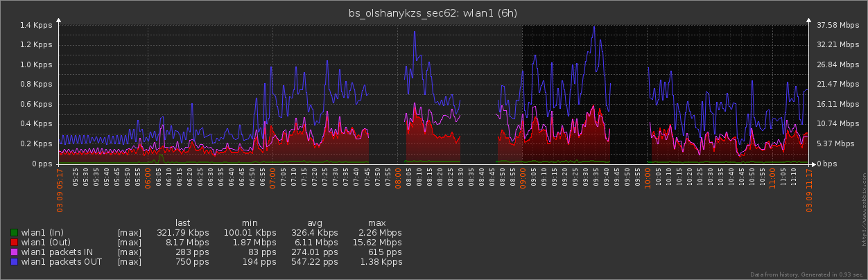Click the 0.6 Kpps left axis label
The width and height of the screenshot is (868, 280).
tap(37, 104)
